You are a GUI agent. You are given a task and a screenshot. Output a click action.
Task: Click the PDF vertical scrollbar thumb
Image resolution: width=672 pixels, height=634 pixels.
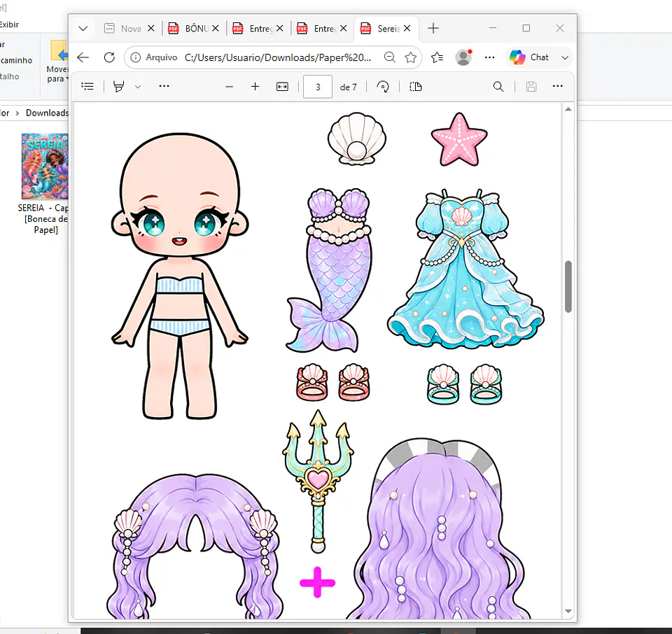[568, 286]
